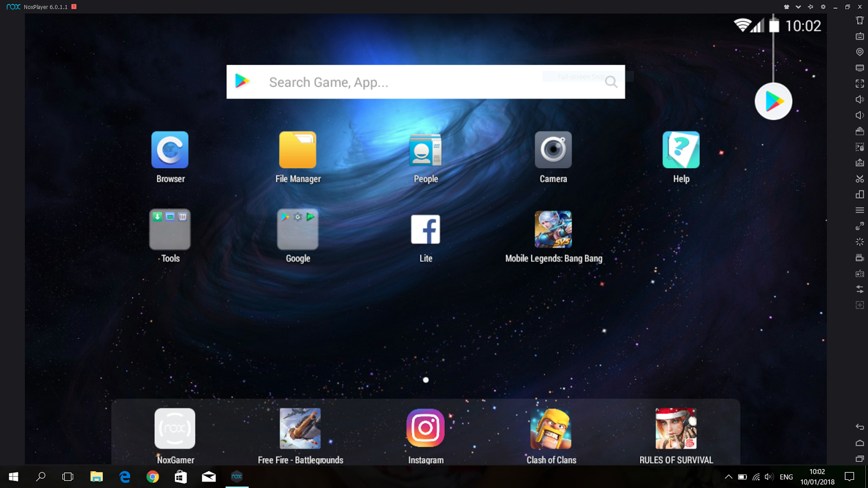The width and height of the screenshot is (868, 488).
Task: Open the Windows Start menu
Action: point(14,477)
